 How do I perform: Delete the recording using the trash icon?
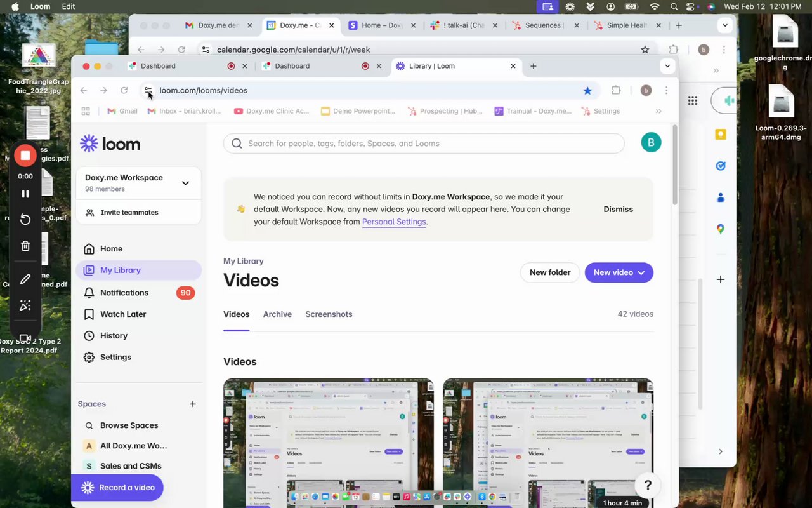(25, 246)
